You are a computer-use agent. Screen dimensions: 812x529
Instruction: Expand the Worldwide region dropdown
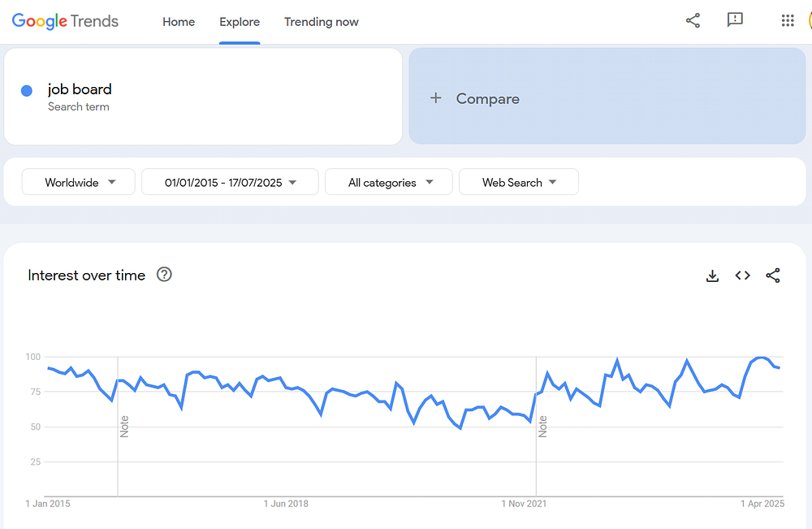click(x=79, y=182)
